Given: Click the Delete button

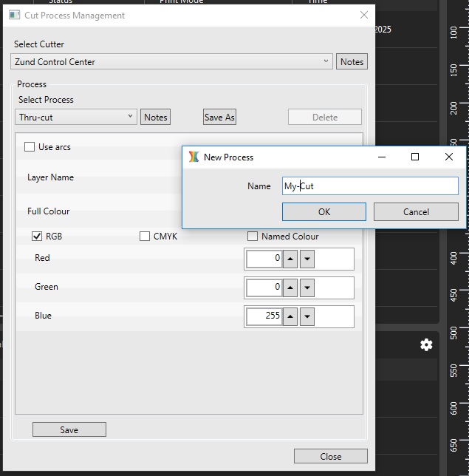Looking at the screenshot, I should pos(325,117).
